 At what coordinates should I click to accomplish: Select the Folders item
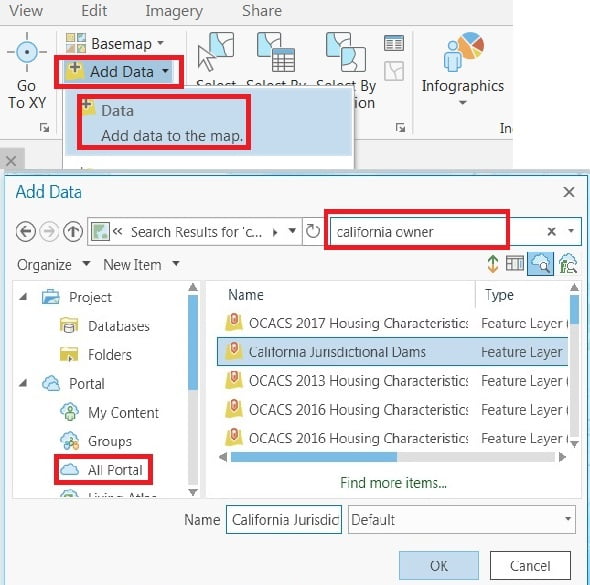point(96,354)
